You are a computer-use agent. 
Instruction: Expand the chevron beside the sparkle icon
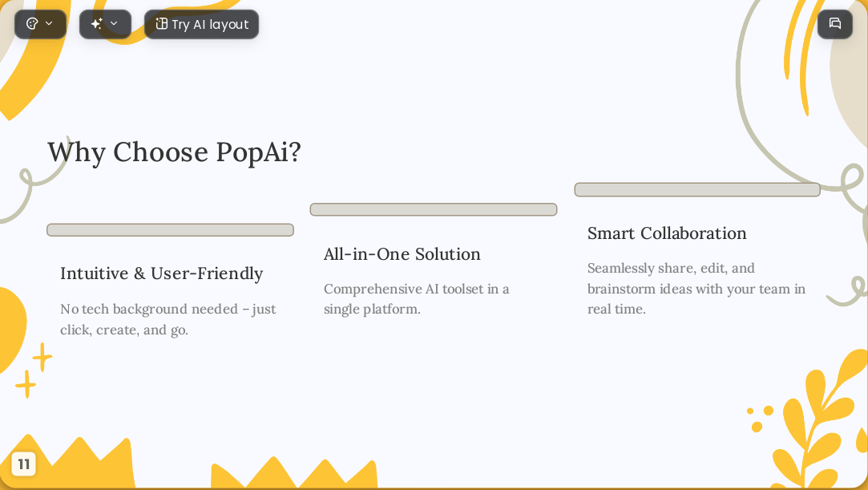click(x=114, y=24)
